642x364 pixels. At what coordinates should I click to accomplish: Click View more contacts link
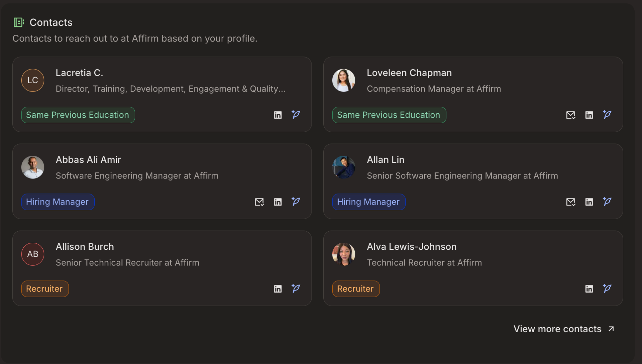point(564,329)
